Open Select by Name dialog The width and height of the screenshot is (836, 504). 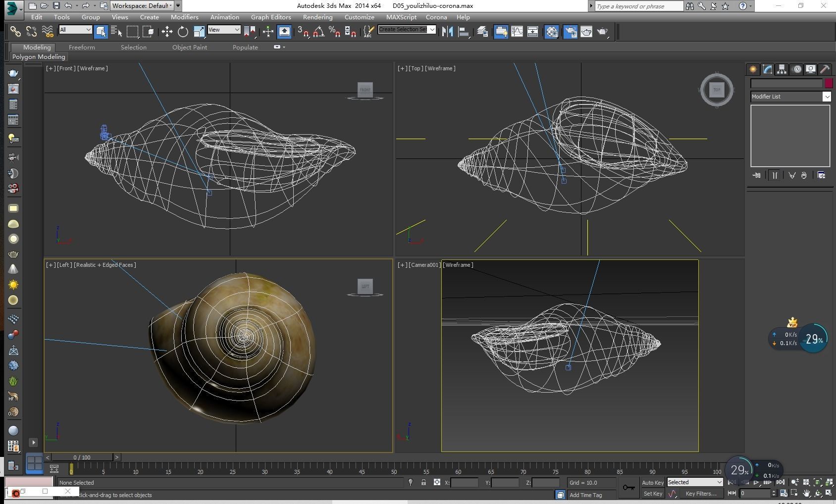pos(116,32)
